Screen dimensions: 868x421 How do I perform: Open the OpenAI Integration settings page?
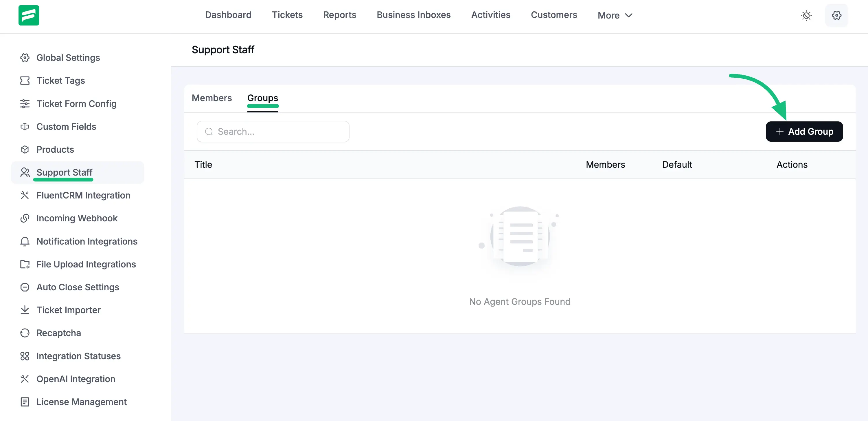tap(76, 379)
